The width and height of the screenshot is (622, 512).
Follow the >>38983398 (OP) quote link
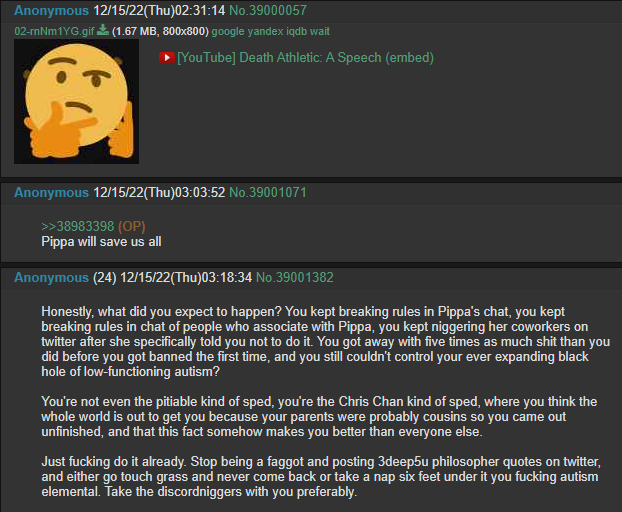click(x=93, y=226)
